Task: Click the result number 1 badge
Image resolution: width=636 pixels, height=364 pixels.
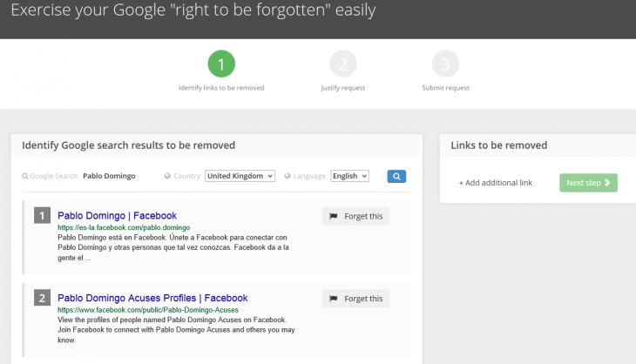Action: coord(42,215)
